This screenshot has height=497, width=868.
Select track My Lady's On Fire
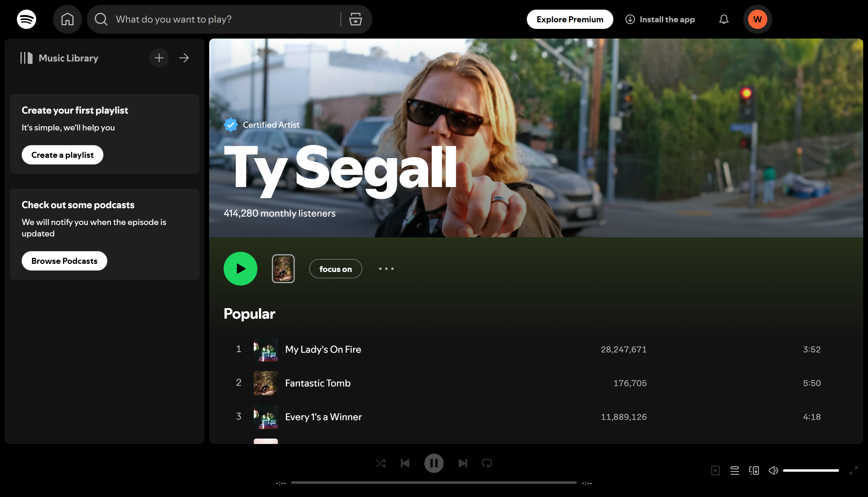pos(323,349)
